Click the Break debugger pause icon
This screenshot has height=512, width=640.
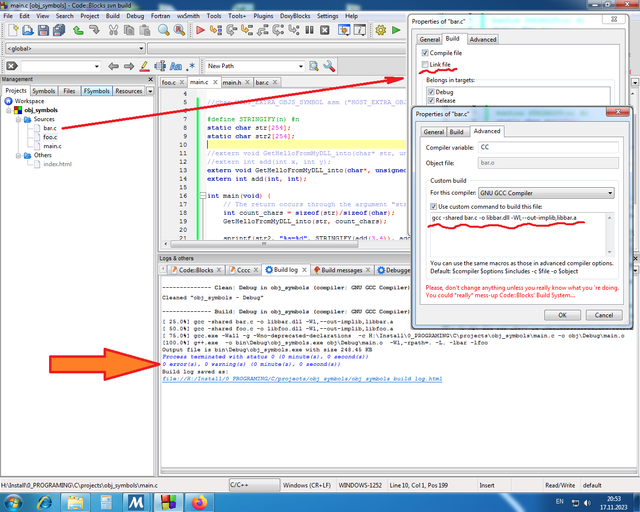coord(309,30)
